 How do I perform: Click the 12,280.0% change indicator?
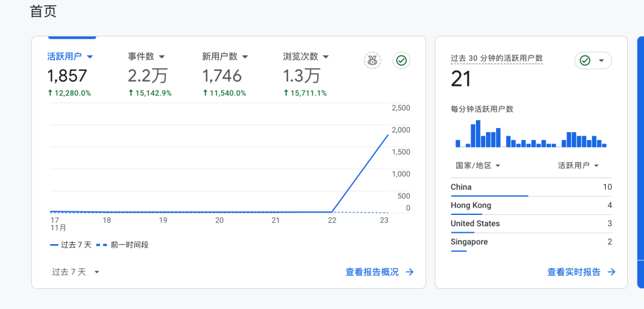point(69,93)
